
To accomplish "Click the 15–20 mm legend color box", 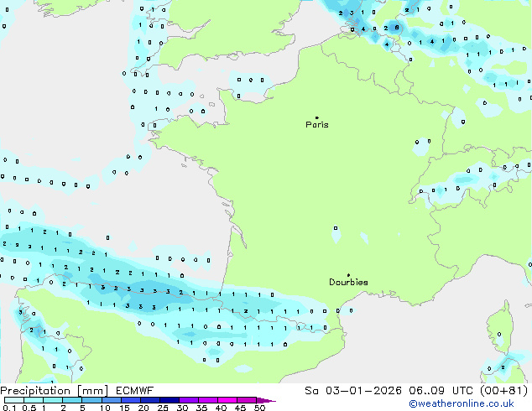I will 130,400.
